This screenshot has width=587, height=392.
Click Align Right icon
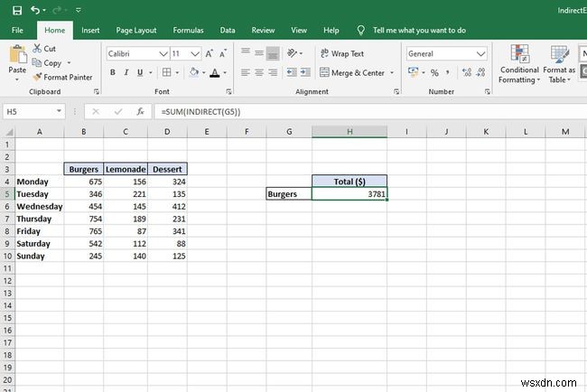click(x=273, y=72)
